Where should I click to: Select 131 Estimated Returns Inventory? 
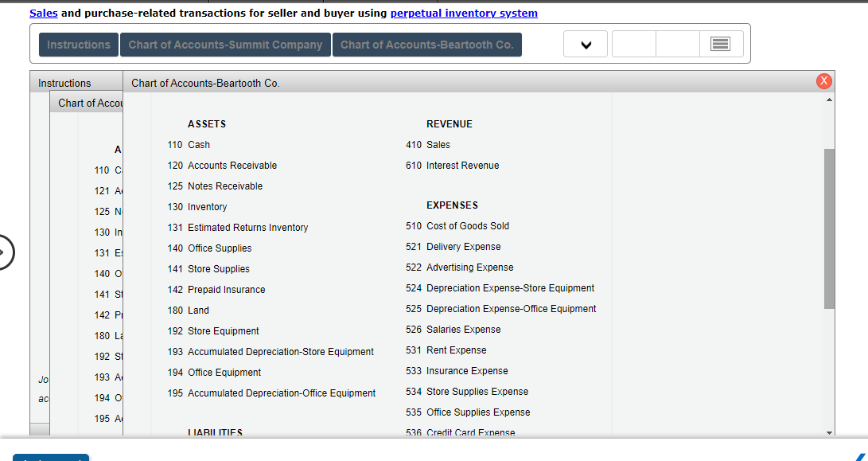click(x=237, y=227)
